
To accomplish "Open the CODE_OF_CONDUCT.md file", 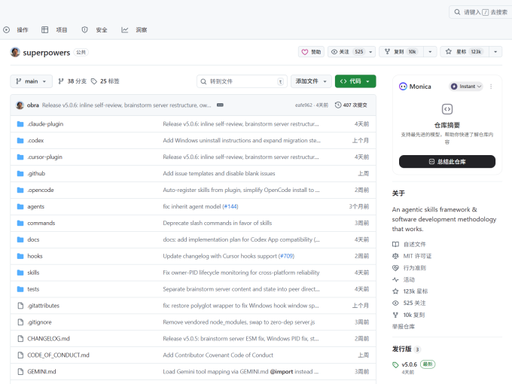I will click(58, 355).
